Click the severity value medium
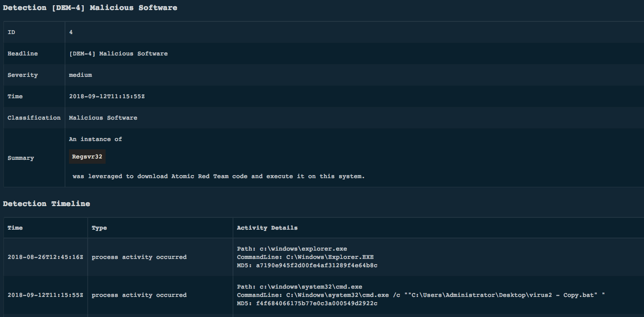The image size is (644, 317). [x=80, y=75]
